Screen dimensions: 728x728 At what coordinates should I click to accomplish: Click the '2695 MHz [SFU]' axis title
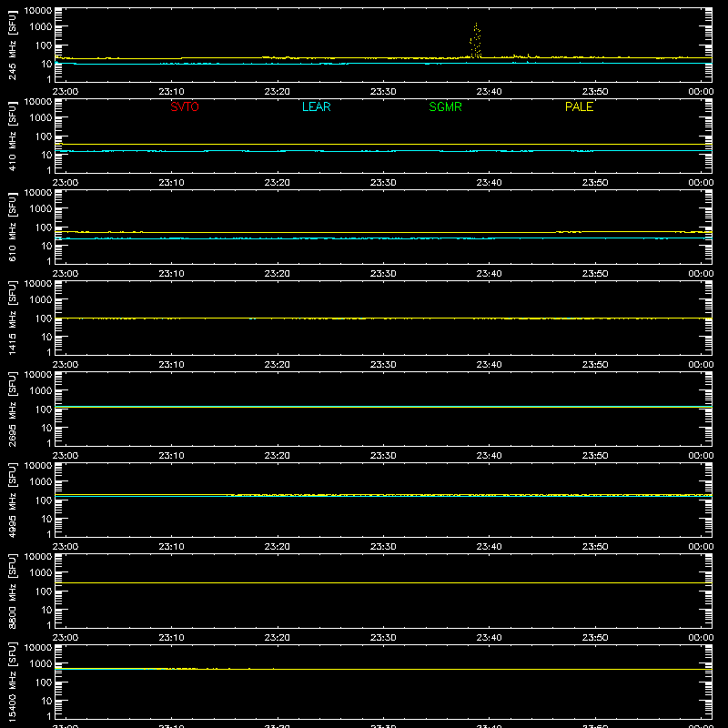12,409
